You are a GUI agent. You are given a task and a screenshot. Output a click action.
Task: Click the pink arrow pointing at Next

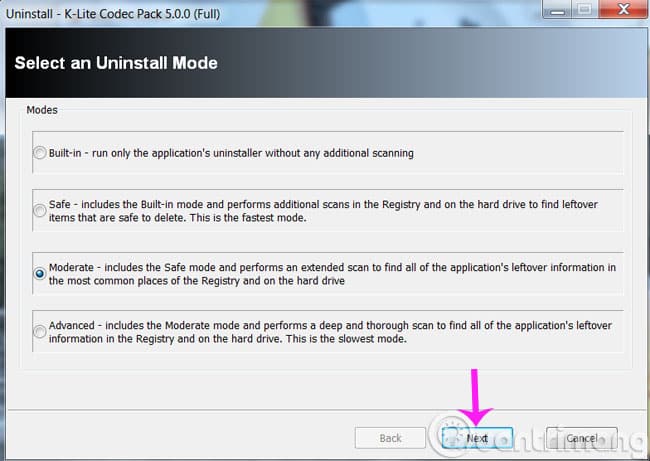tap(475, 397)
